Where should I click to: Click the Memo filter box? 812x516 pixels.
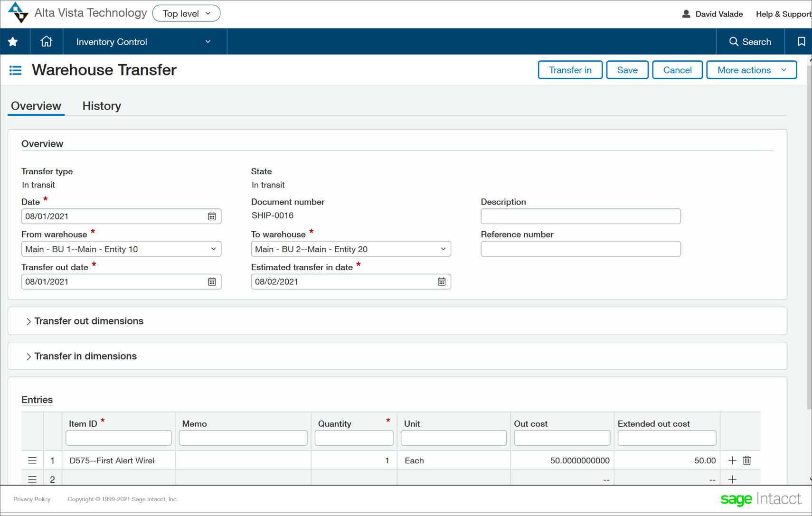click(243, 438)
